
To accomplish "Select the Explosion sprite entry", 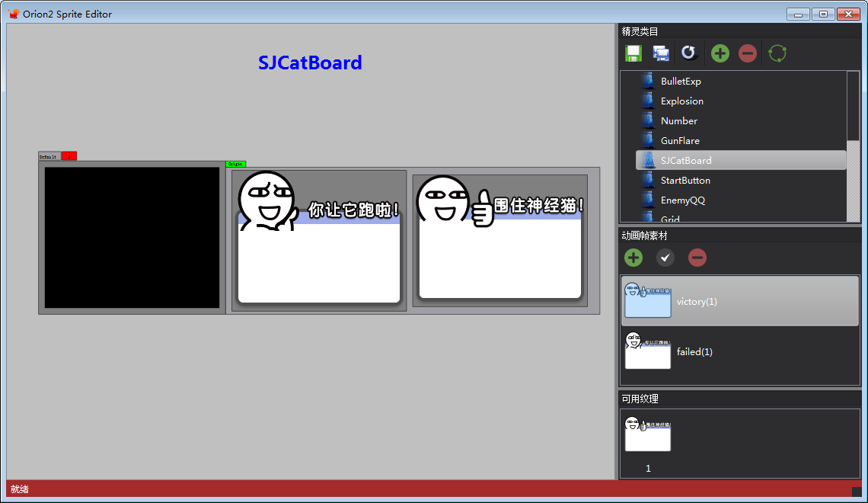I will click(x=681, y=101).
